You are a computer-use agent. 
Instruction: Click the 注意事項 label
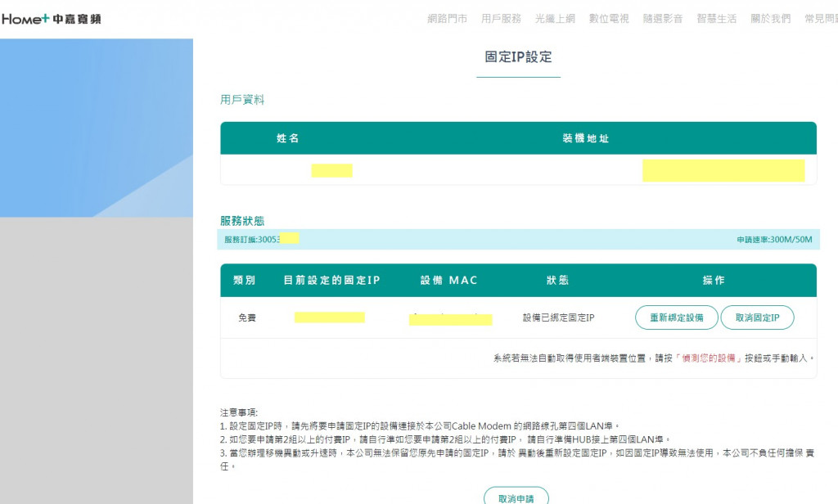(x=239, y=412)
